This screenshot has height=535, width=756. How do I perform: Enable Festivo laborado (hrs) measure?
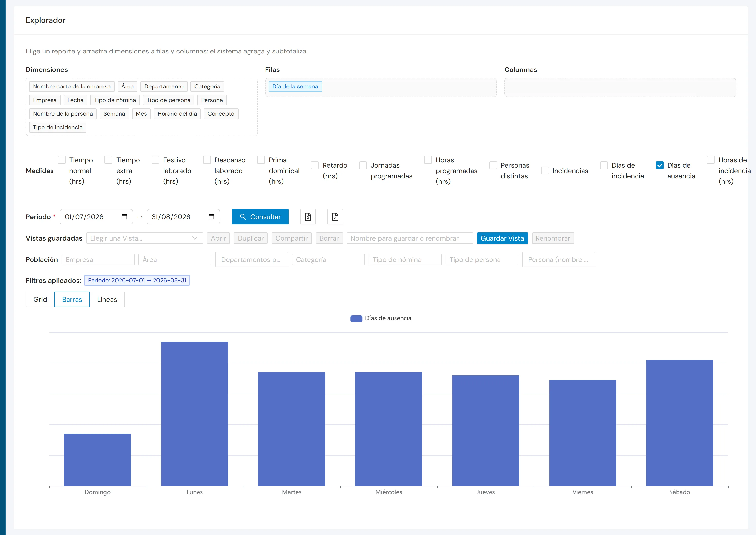click(x=155, y=160)
